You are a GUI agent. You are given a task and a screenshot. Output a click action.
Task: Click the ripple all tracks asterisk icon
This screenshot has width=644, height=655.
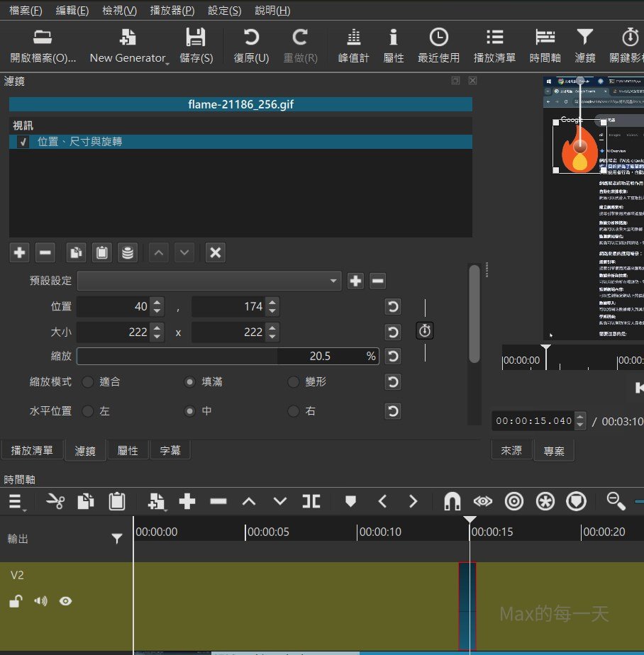point(545,502)
